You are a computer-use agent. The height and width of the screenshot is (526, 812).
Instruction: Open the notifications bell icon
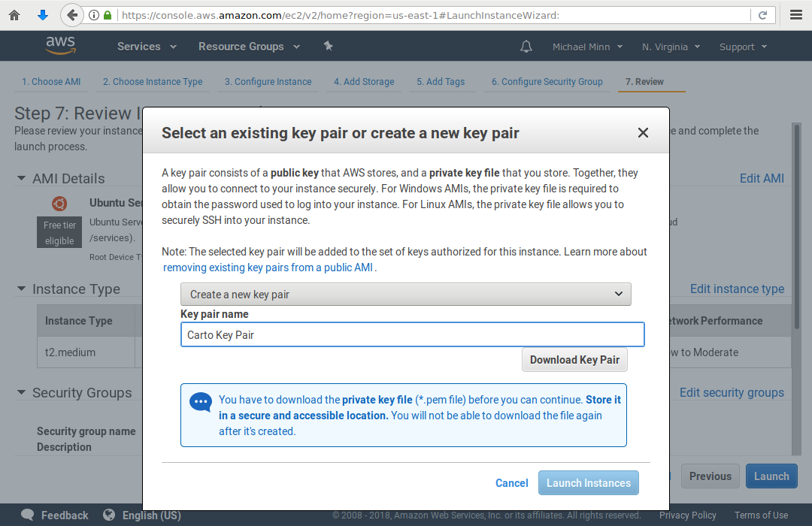point(526,47)
